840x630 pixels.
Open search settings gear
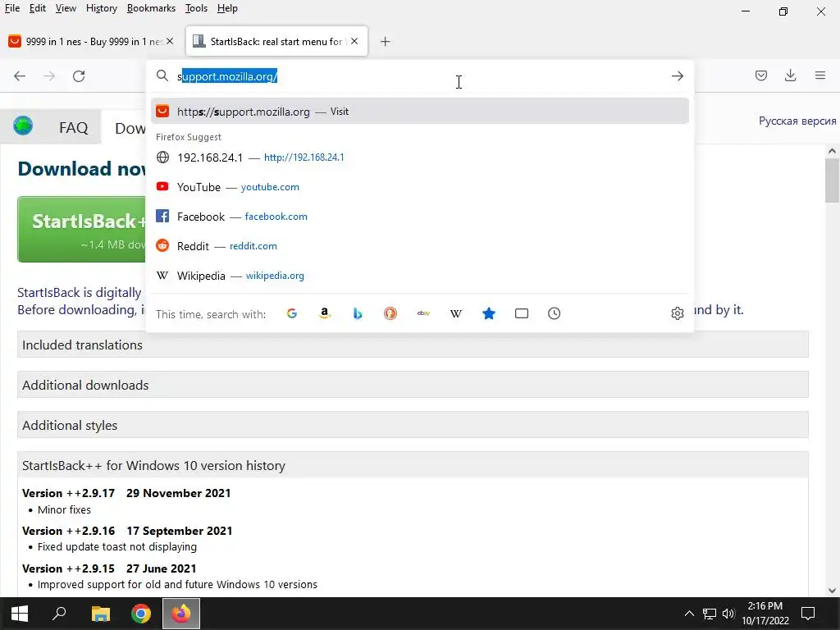coord(677,313)
